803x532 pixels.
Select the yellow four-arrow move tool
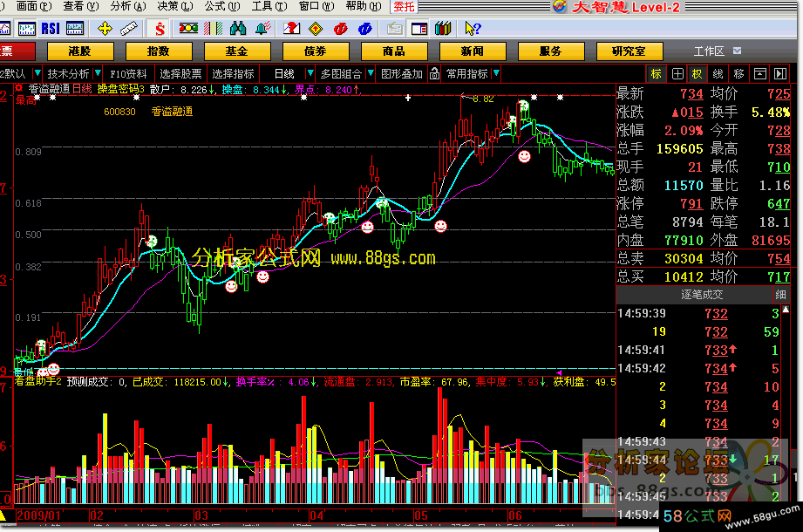[105, 29]
